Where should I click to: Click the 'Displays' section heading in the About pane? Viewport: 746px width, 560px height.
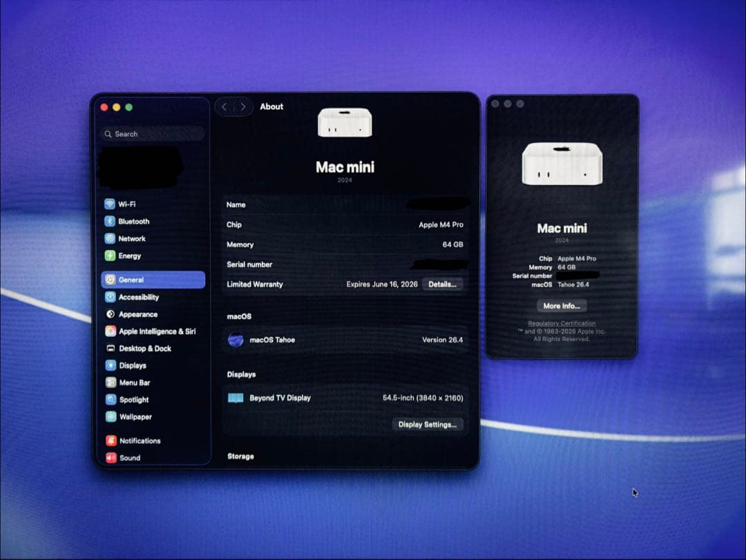(x=241, y=374)
